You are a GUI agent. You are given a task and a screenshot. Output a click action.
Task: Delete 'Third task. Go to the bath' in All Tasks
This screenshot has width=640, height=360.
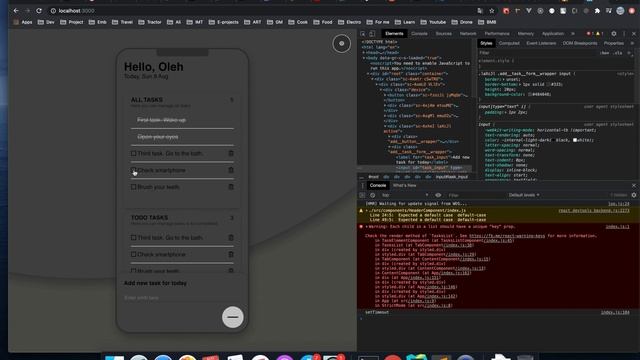click(231, 153)
